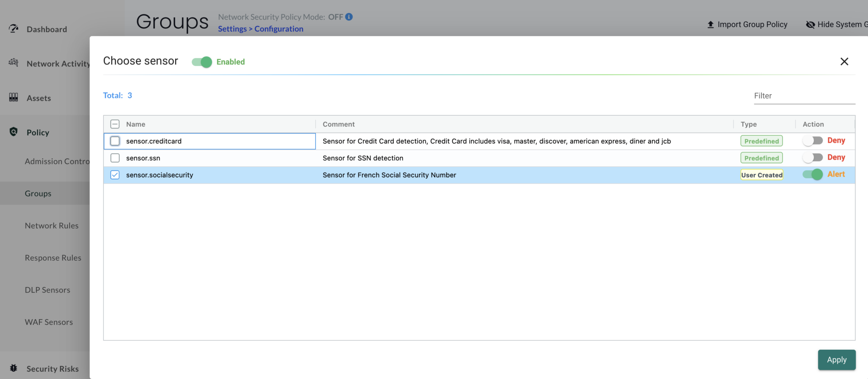This screenshot has width=868, height=379.
Task: Check the sensor.ssn checkbox
Action: [x=115, y=158]
